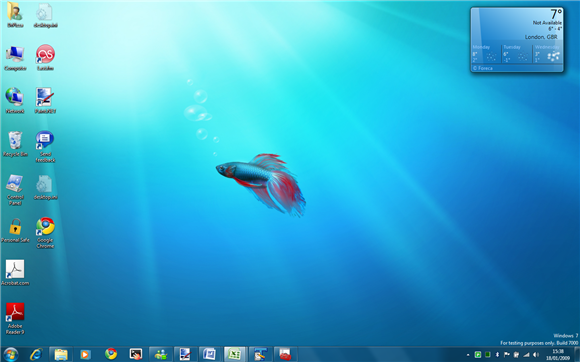
Task: Open the Bluetooth tray icon
Action: tap(497, 355)
